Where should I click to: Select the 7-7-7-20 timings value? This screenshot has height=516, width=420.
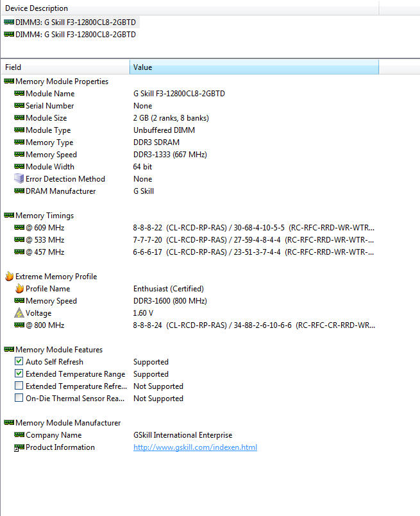click(x=253, y=240)
